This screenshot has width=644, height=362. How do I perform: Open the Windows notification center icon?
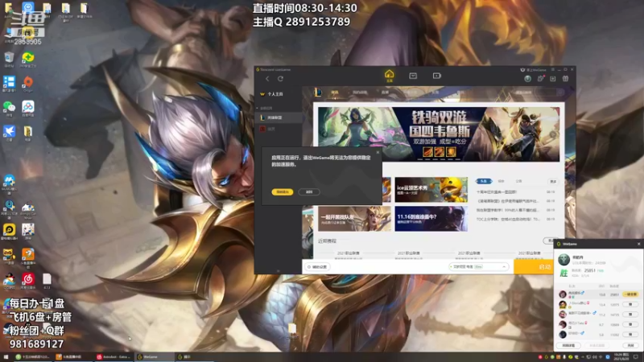click(636, 357)
